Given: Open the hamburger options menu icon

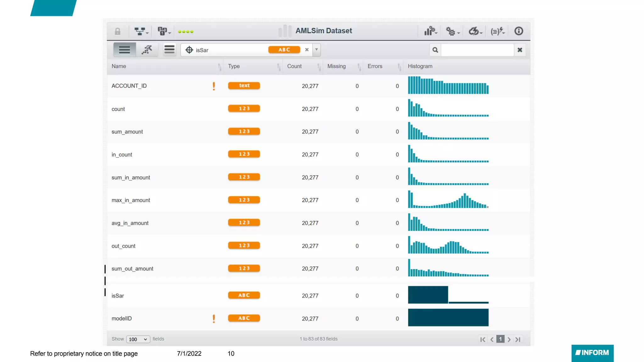Looking at the screenshot, I should coord(169,50).
